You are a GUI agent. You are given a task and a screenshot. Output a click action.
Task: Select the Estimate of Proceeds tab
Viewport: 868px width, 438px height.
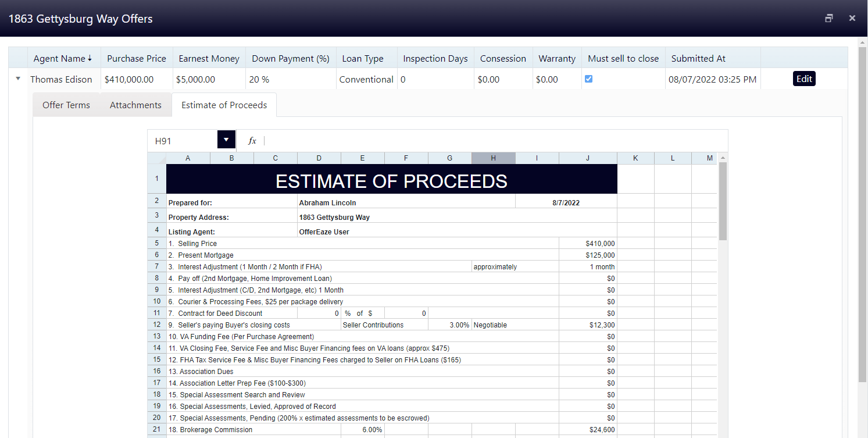(224, 105)
